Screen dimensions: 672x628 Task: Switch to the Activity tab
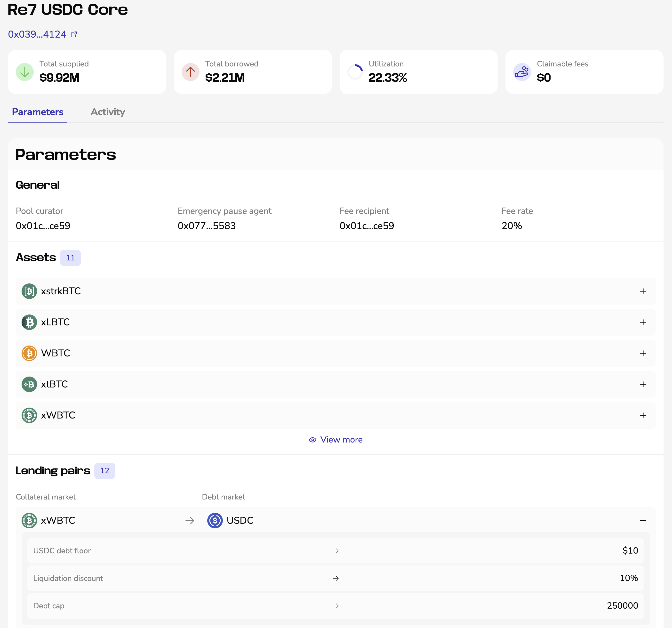108,112
